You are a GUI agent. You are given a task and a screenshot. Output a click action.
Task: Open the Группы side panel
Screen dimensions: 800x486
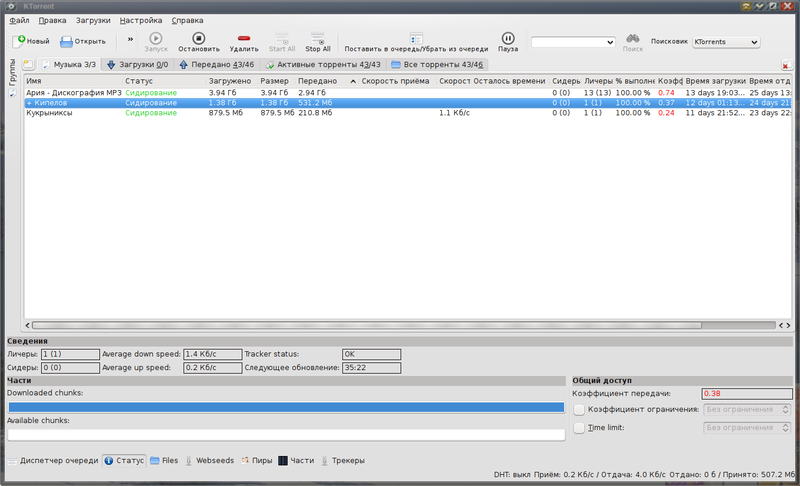(12, 72)
